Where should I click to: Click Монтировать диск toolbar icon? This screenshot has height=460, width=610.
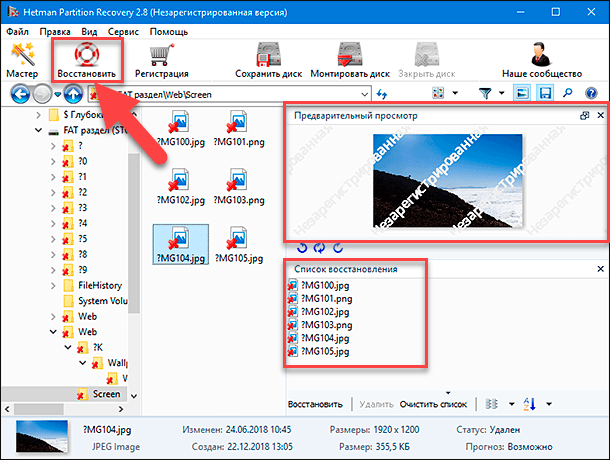[350, 61]
